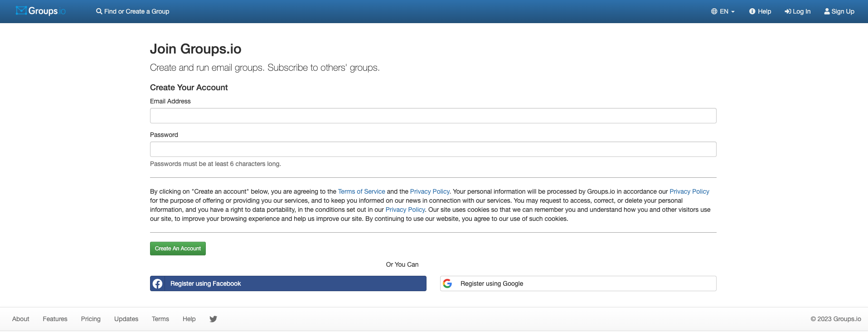Open the Twitter bird link in footer
The width and height of the screenshot is (868, 332).
(x=213, y=319)
